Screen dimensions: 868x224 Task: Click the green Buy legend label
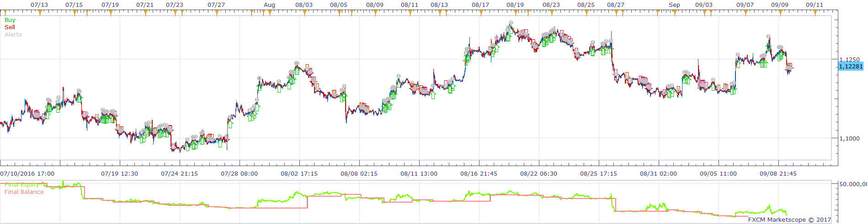[10, 20]
